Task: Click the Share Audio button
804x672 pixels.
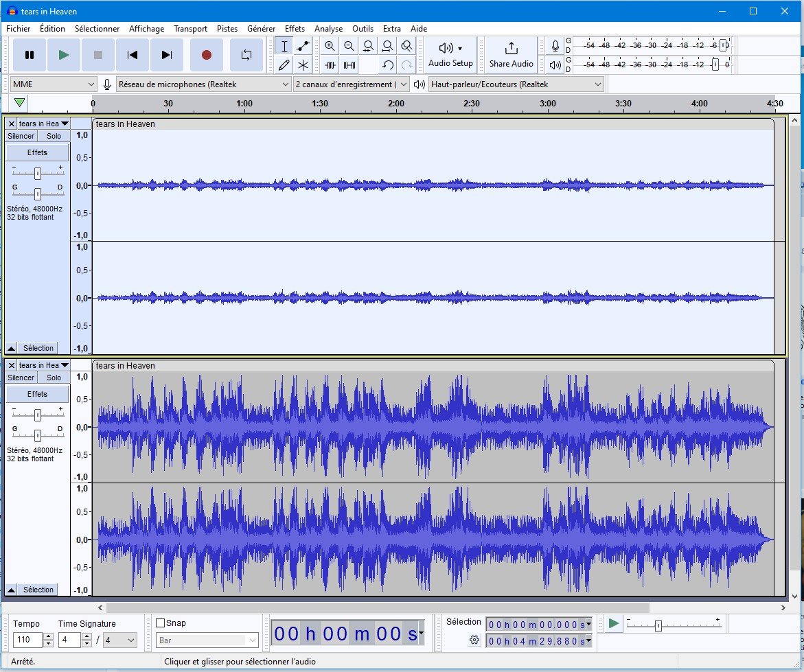Action: pyautogui.click(x=512, y=55)
